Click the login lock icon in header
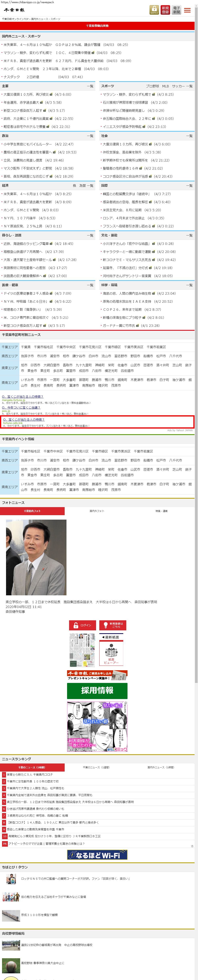The height and width of the screenshot is (980, 198). (154, 10)
